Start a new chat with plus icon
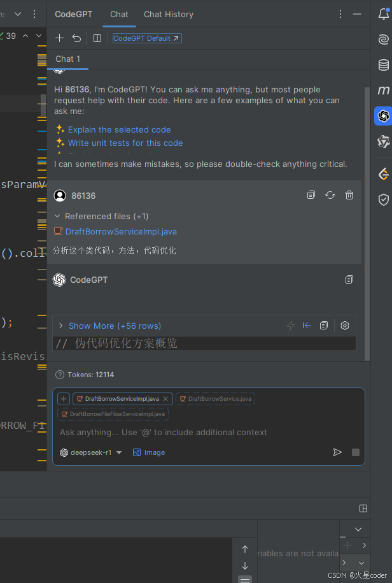Viewport: 392px width, 583px height. click(59, 38)
